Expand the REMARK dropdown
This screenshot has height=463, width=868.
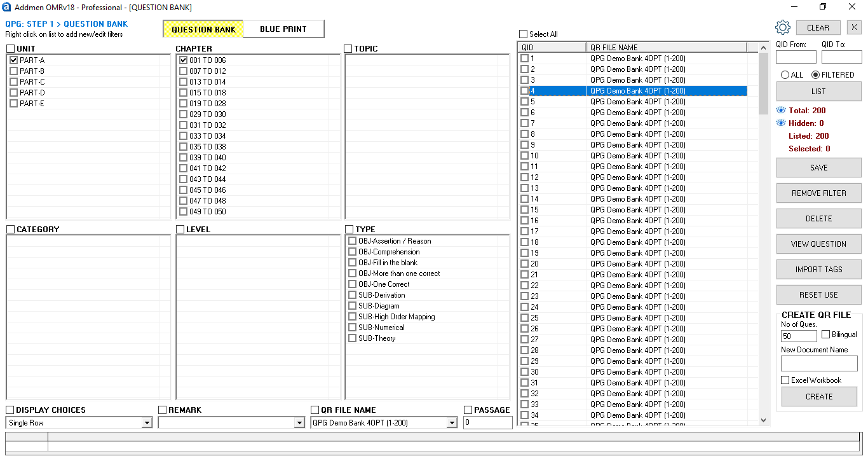click(299, 422)
